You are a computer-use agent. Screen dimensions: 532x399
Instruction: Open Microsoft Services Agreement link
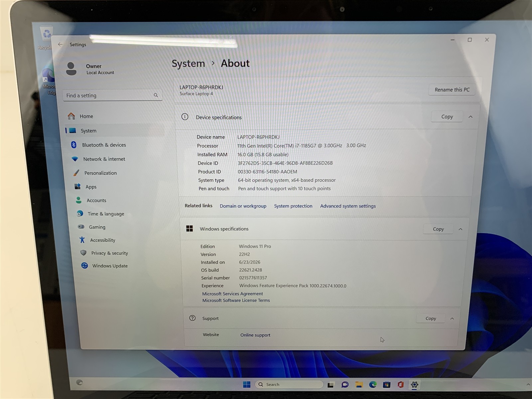coord(232,294)
